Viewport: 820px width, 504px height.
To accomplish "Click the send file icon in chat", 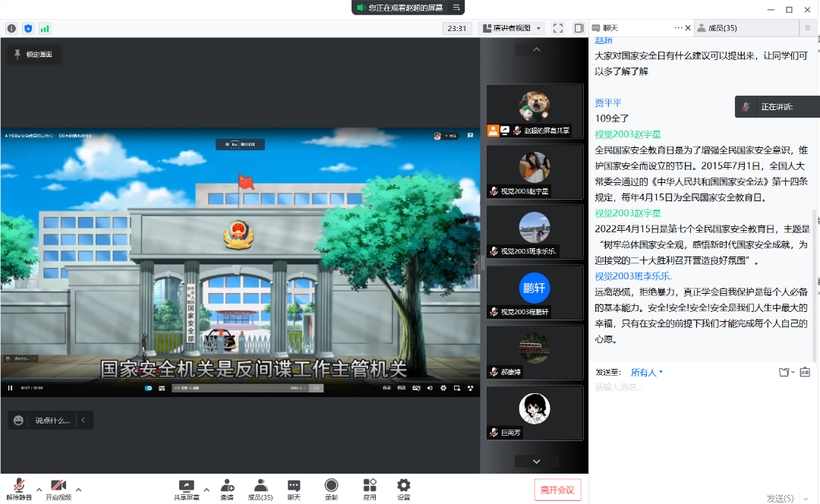I will (x=784, y=372).
